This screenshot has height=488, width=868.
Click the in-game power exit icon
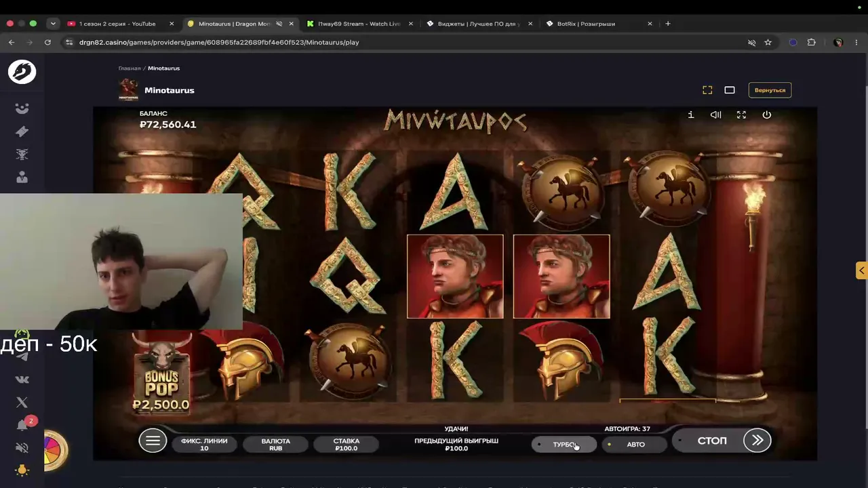tap(767, 115)
